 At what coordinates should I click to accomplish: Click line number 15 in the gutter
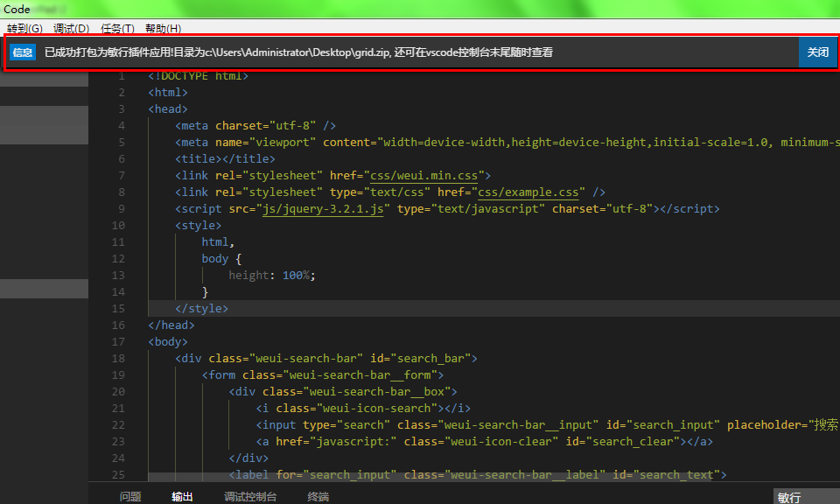[x=118, y=309]
